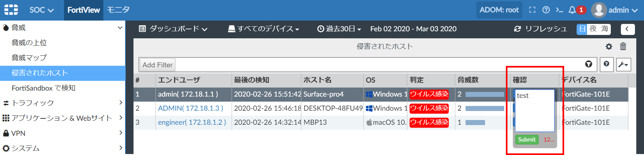This screenshot has width=644, height=155.
Task: Click the filter funnel icon
Action: click(588, 64)
